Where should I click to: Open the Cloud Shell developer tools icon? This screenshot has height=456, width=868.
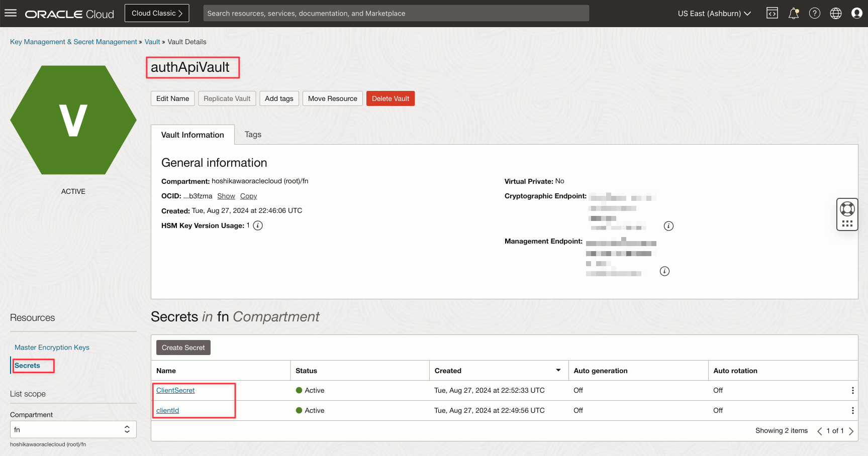coord(772,14)
